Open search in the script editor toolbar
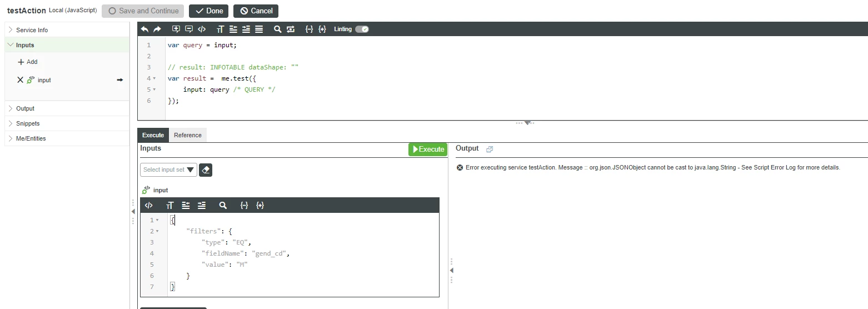This screenshot has width=868, height=309. click(278, 29)
